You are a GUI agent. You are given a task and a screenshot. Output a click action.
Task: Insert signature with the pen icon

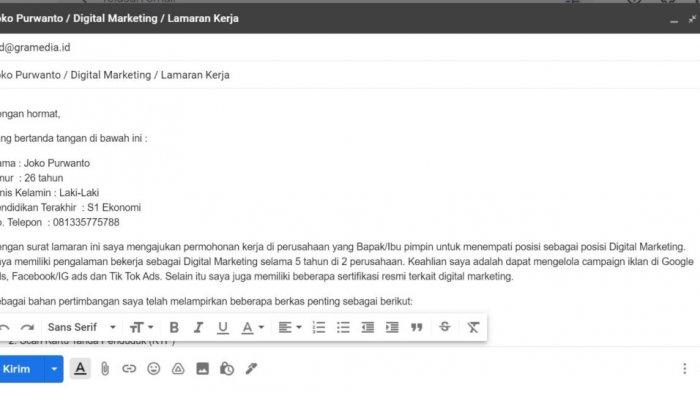(x=251, y=369)
